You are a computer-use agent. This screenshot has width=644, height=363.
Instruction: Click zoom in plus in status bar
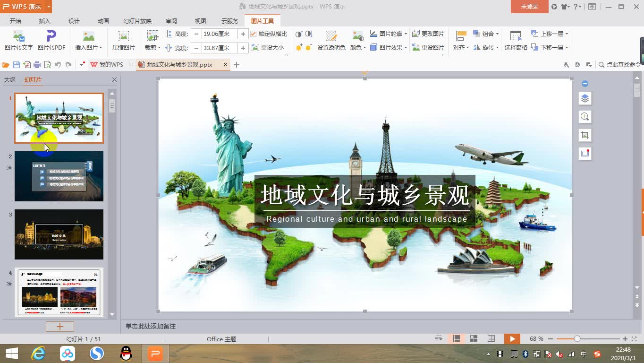click(x=625, y=339)
